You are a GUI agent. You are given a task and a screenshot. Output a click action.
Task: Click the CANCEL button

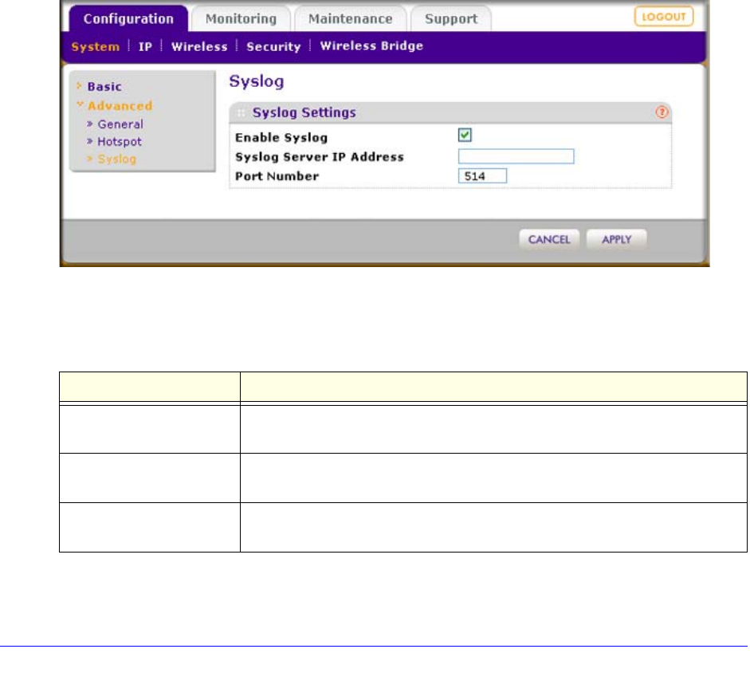click(x=549, y=239)
